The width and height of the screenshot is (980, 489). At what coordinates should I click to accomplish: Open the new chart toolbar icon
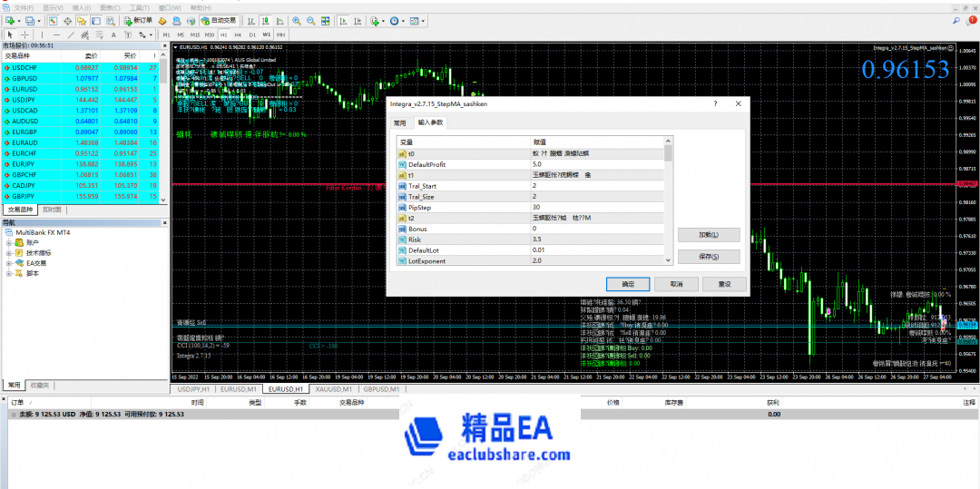(10, 21)
